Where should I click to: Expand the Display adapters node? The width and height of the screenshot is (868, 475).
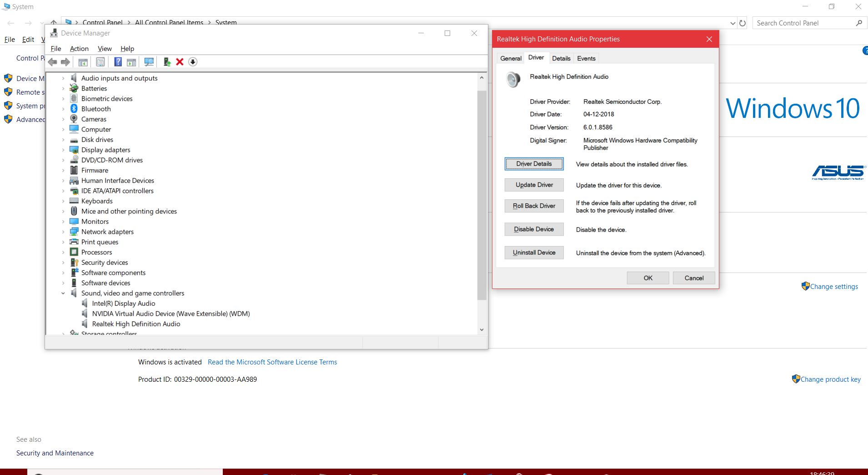(x=63, y=150)
